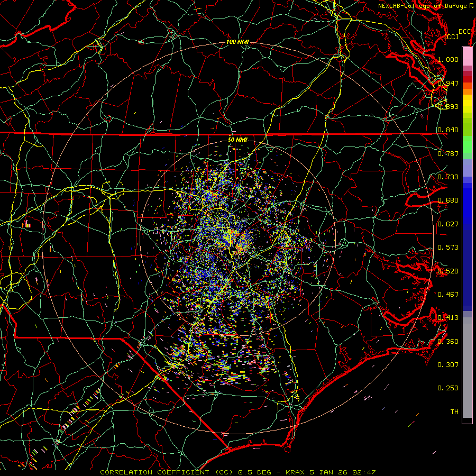Click the 0.520 scale value
476x476 pixels.
[x=448, y=271]
